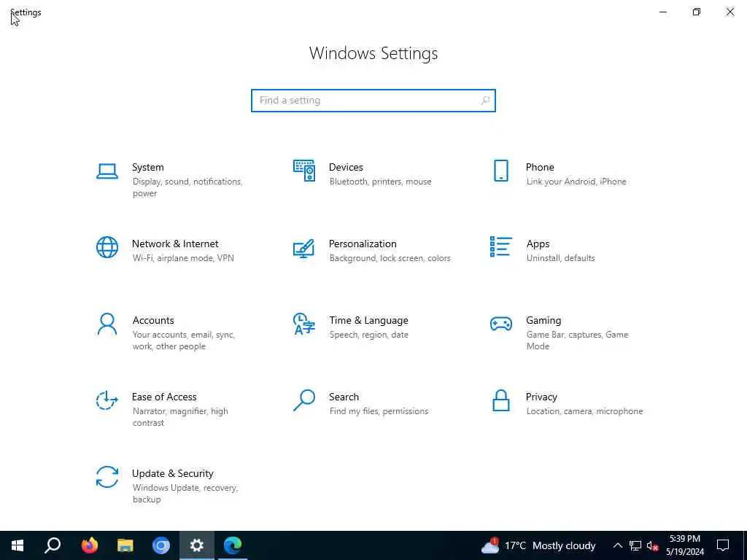The image size is (747, 560).
Task: Open the Phone icon
Action: coord(500,171)
